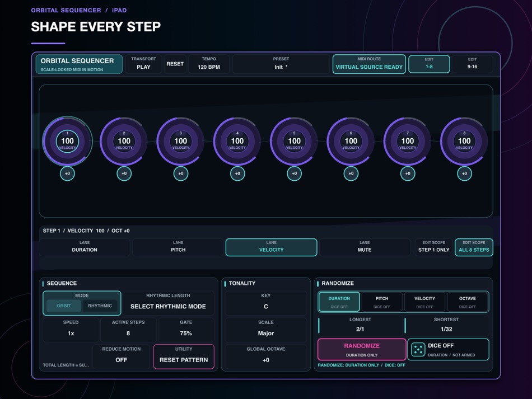Start playback with Transport Play
This screenshot has height=399, width=532.
pyautogui.click(x=143, y=64)
